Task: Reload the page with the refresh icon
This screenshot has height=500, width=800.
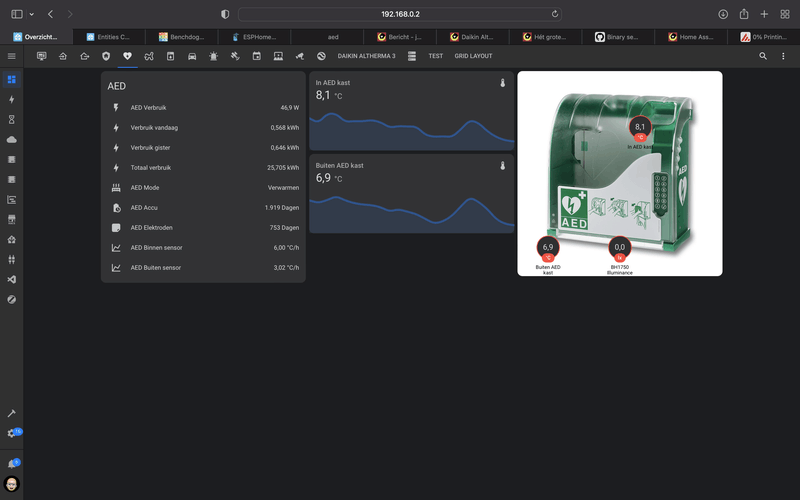Action: coord(555,14)
